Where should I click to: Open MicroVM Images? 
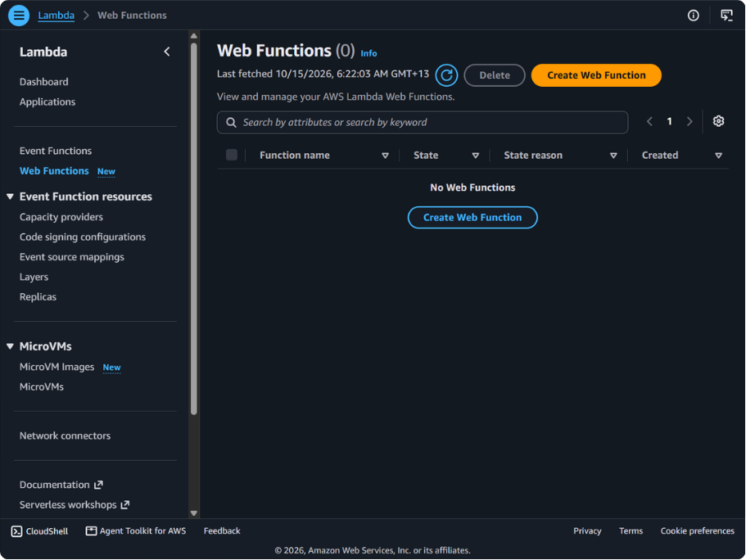pos(57,367)
